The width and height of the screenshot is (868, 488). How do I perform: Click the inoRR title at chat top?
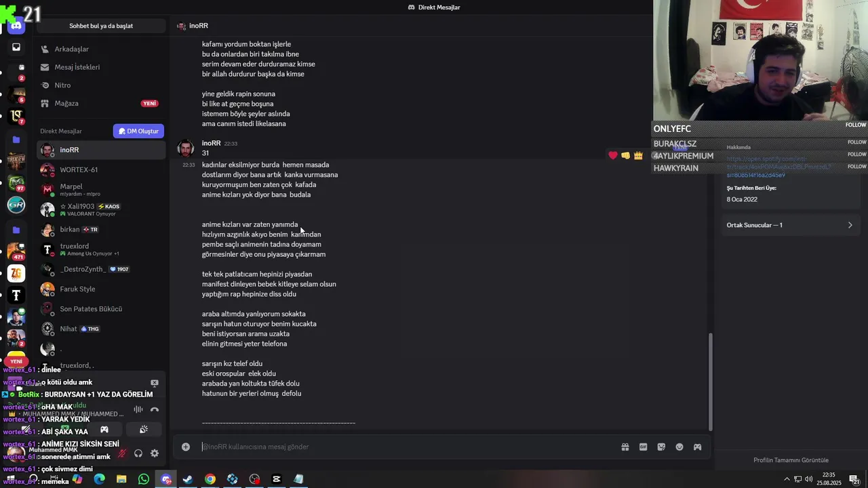[x=199, y=26]
